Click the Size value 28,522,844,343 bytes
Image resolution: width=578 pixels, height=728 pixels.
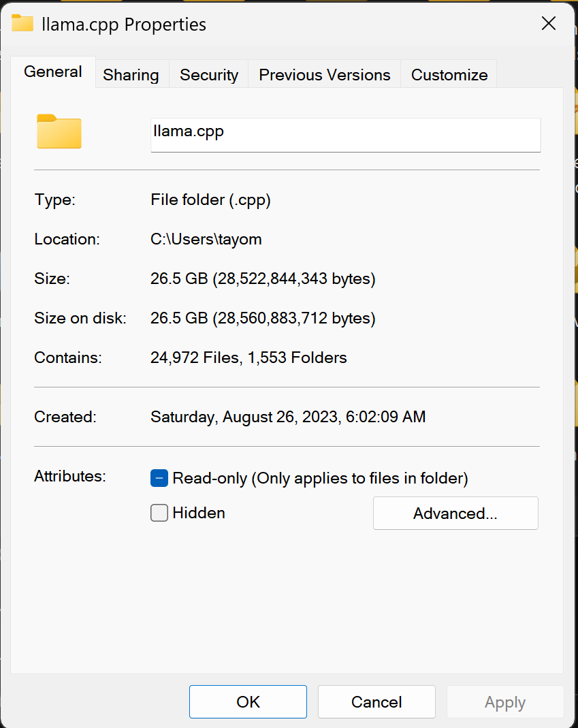click(x=263, y=279)
